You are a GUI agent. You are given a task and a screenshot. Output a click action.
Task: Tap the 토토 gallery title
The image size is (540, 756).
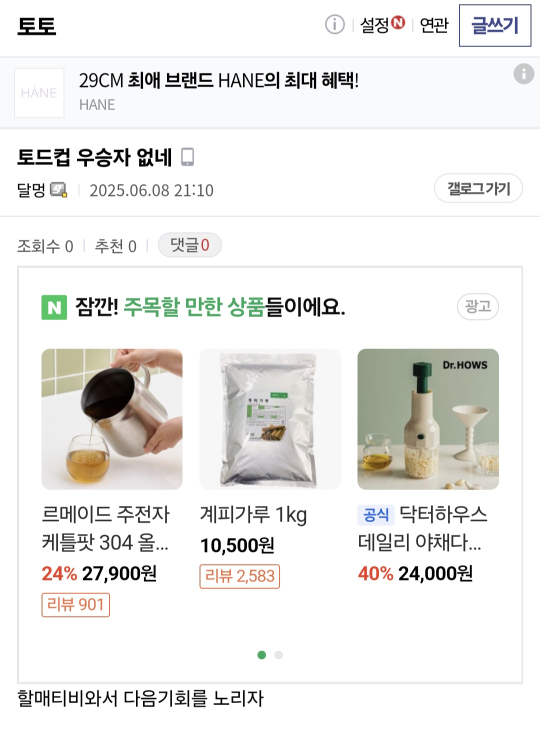point(36,26)
